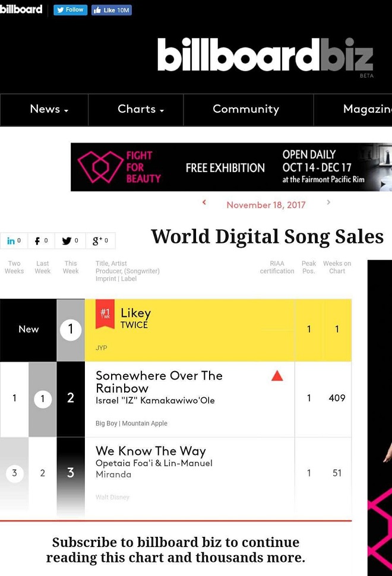Go to previous chart week arrow
The height and width of the screenshot is (576, 392).
coord(204,202)
